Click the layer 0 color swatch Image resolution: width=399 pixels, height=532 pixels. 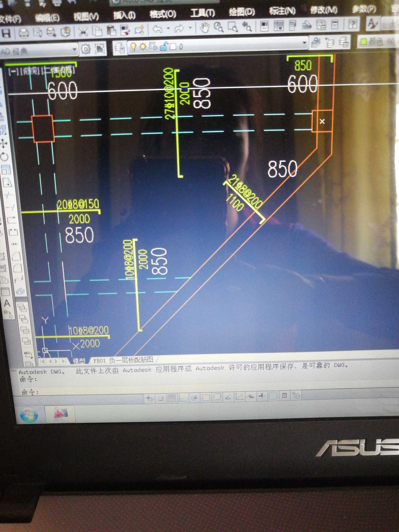(x=173, y=46)
